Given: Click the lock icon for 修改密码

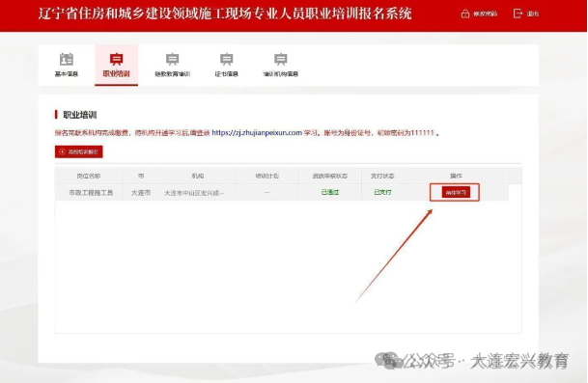Looking at the screenshot, I should click(x=465, y=14).
